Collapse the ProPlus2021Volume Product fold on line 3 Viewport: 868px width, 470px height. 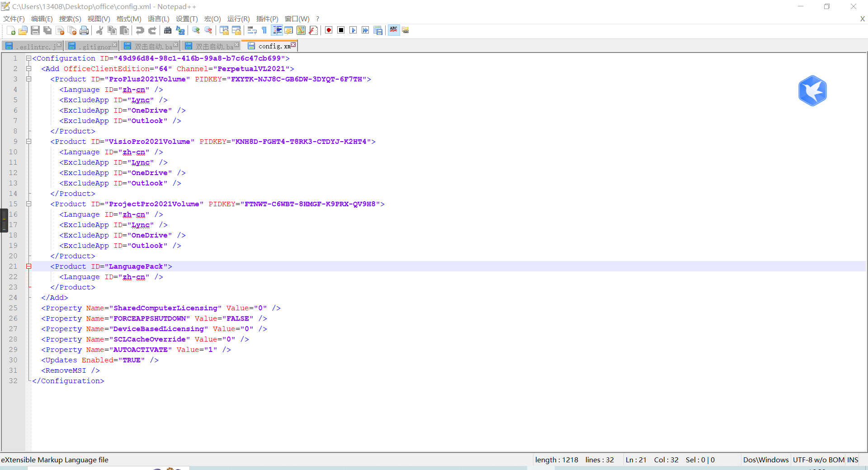(x=28, y=79)
